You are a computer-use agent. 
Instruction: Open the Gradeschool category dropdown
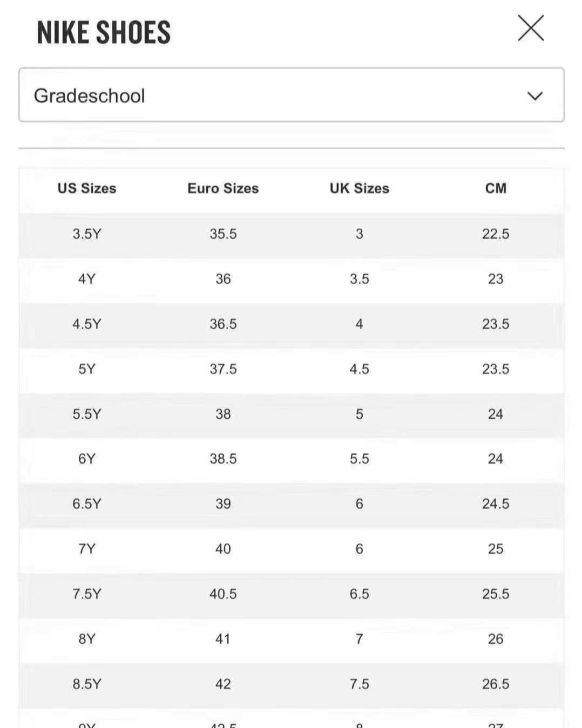point(292,95)
